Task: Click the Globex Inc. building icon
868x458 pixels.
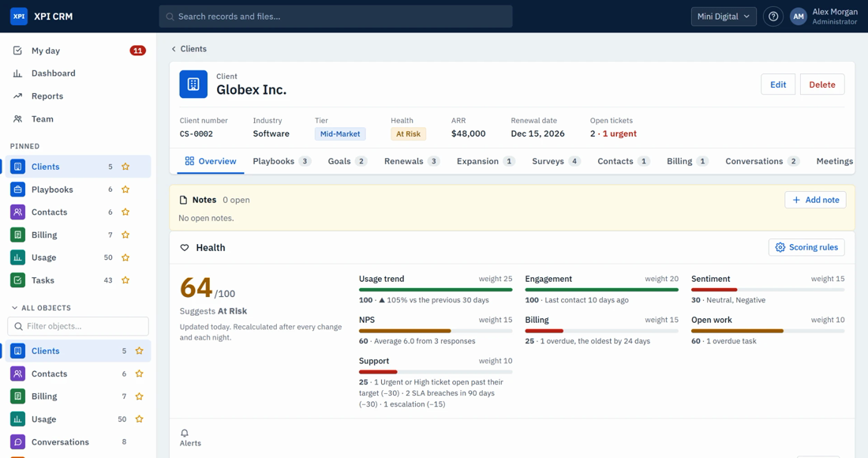Action: pyautogui.click(x=193, y=84)
